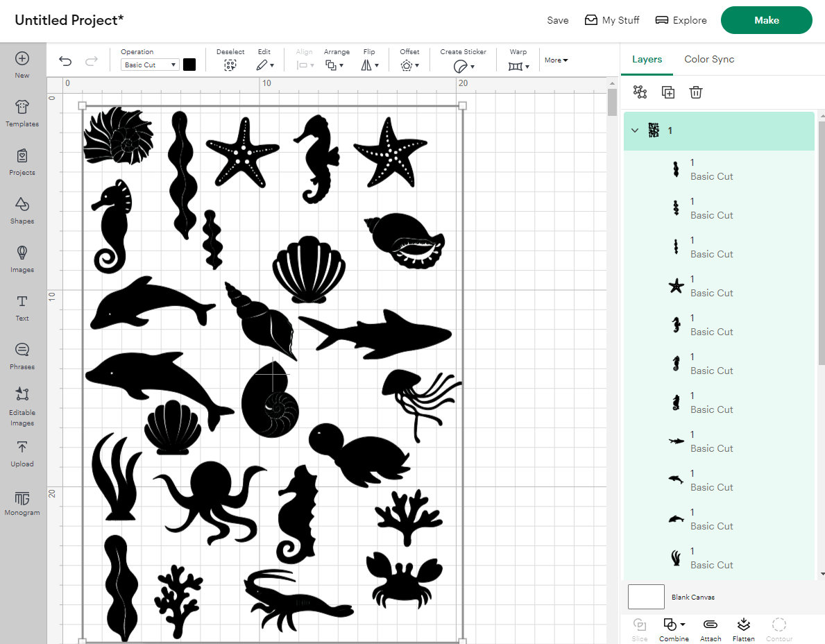Click the Upload icon
The width and height of the screenshot is (825, 644).
[22, 453]
